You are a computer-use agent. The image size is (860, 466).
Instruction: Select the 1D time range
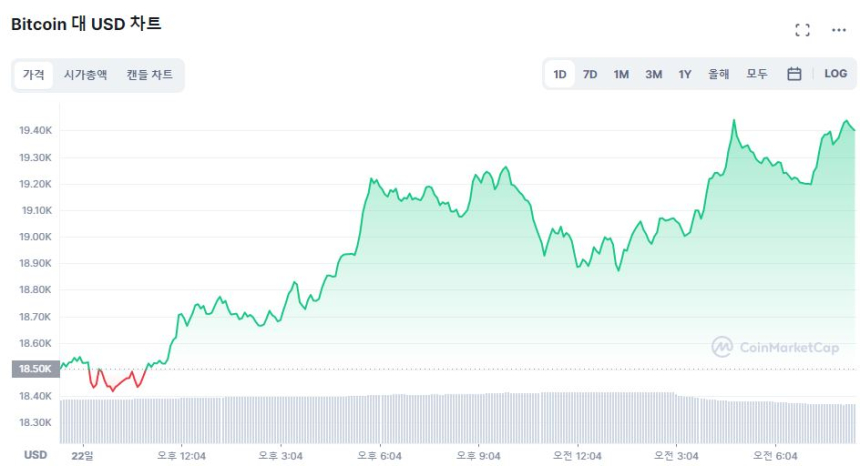tap(560, 74)
